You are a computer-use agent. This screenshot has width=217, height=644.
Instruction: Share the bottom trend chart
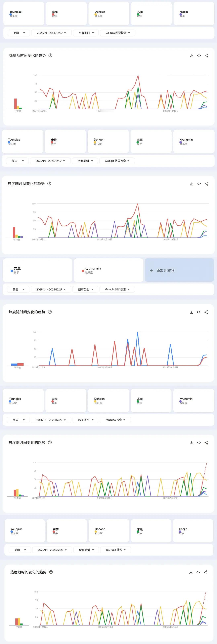tap(206, 572)
